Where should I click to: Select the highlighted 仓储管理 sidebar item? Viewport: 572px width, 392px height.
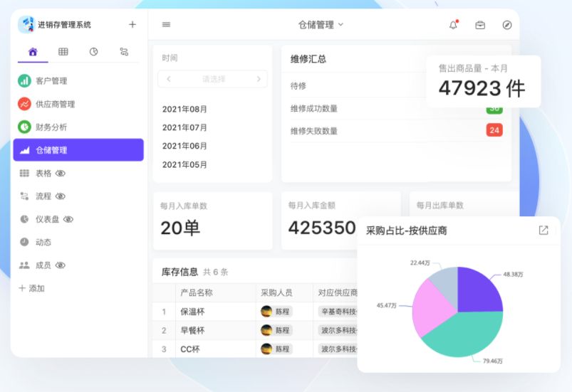point(78,149)
